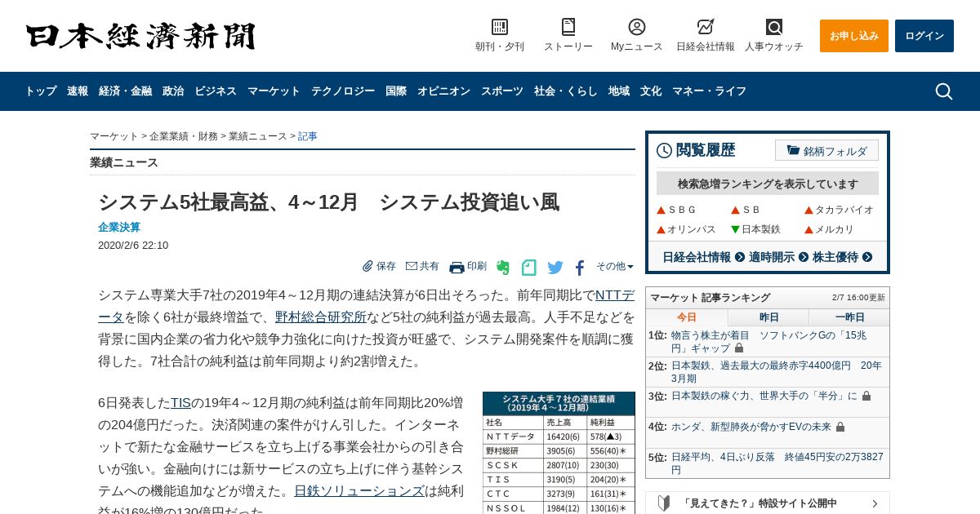Click the 銘柄フォルダ button
The image size is (980, 514).
826,150
